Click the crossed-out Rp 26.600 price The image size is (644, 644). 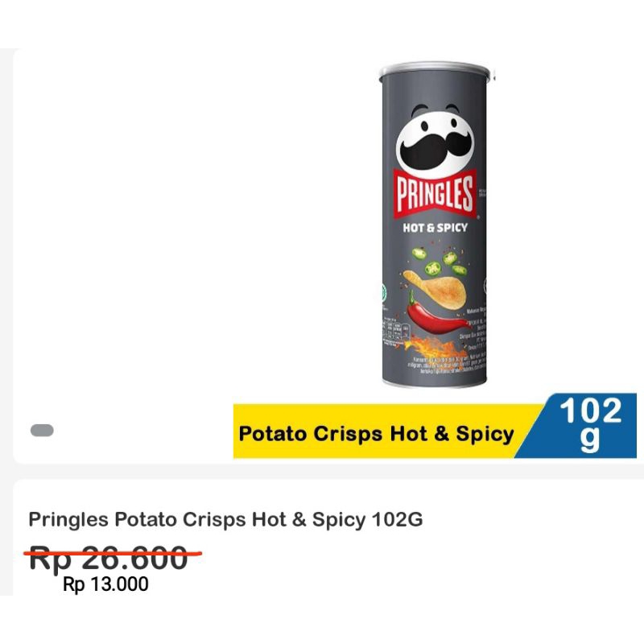pos(109,558)
